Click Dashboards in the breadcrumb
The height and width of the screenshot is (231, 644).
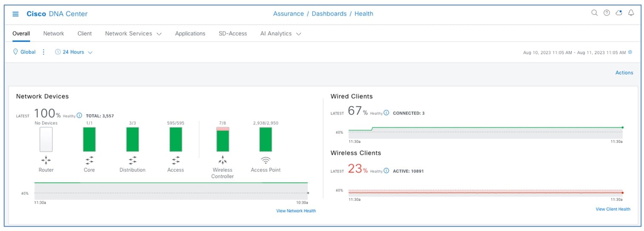click(329, 14)
